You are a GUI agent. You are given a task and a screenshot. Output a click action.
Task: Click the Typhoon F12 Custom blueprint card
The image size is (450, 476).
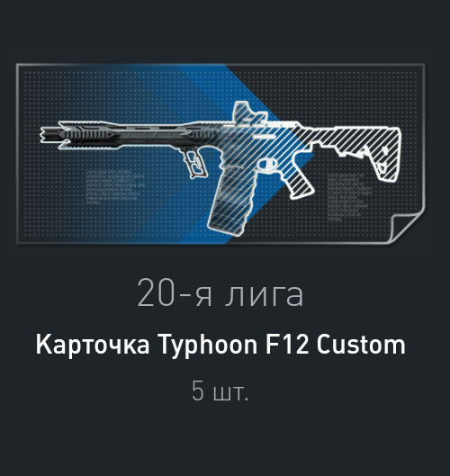coord(220,154)
